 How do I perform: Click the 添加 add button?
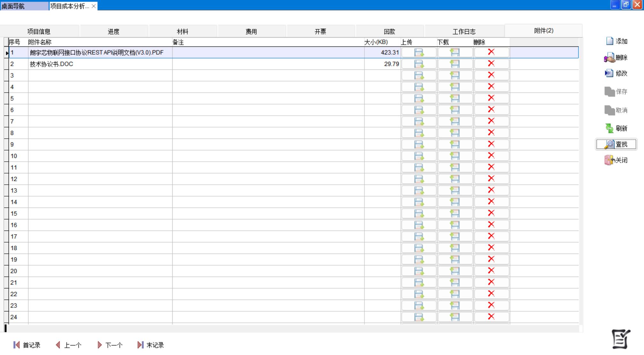click(x=617, y=41)
